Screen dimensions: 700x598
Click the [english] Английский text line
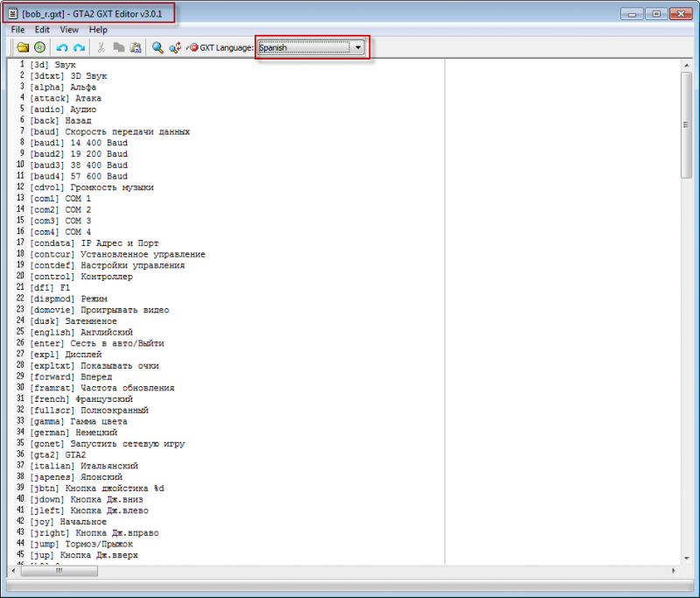click(x=81, y=333)
